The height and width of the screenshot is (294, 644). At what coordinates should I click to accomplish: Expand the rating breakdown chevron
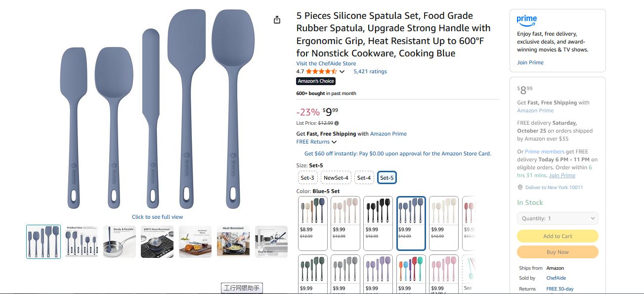point(342,72)
